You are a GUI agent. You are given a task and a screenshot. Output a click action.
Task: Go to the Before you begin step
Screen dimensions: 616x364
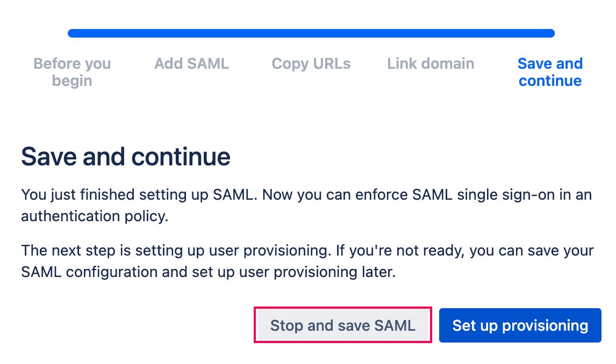click(72, 72)
